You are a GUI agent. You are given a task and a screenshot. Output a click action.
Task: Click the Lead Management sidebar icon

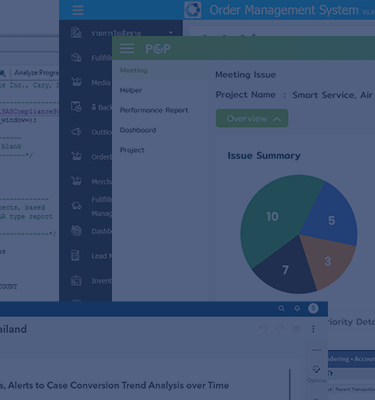click(76, 256)
